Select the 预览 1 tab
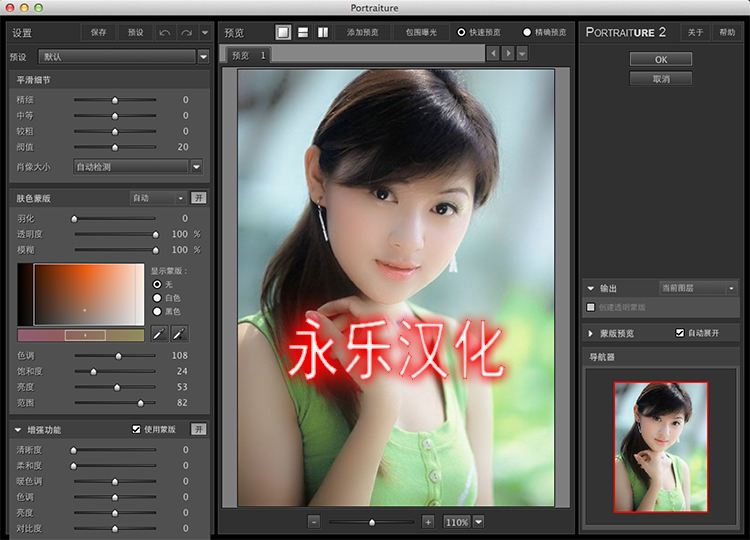This screenshot has width=750, height=540. click(x=248, y=55)
